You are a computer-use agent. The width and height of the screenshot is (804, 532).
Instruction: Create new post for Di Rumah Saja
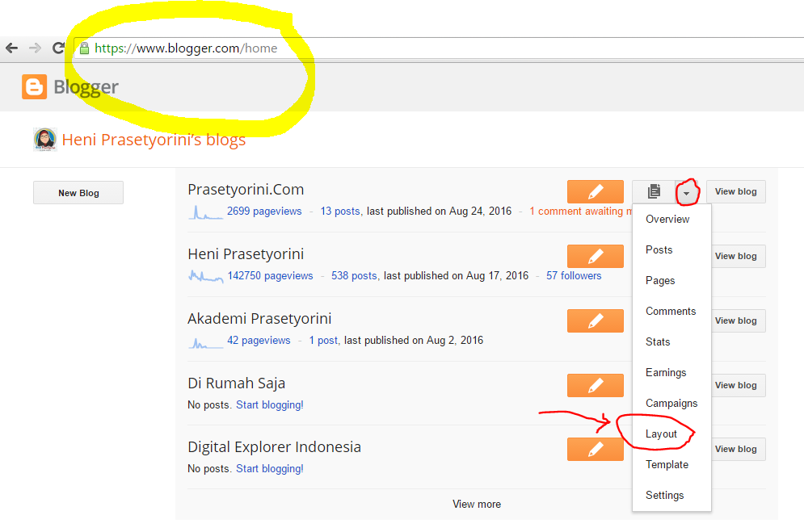click(x=596, y=385)
